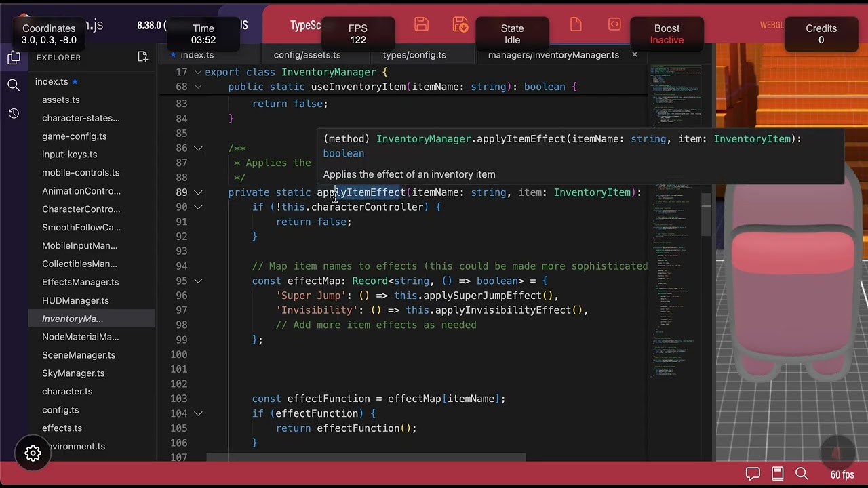
Task: Collapse the fold arrow on line 104
Action: tap(198, 413)
